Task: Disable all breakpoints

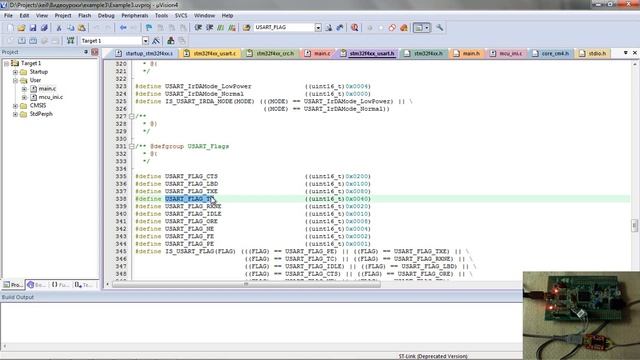Action: click(x=392, y=28)
